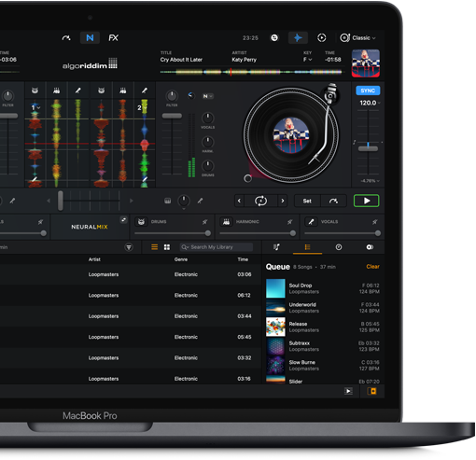Open the Classic layout dropdown
The width and height of the screenshot is (476, 460).
(x=357, y=38)
